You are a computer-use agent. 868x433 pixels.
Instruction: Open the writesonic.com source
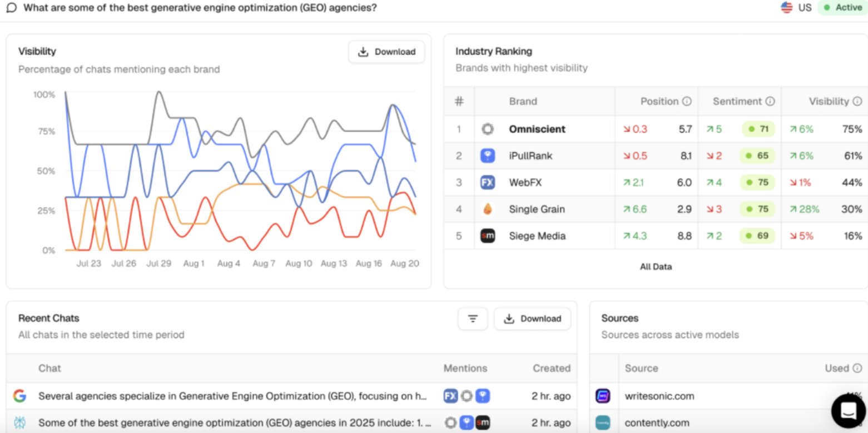(x=659, y=396)
